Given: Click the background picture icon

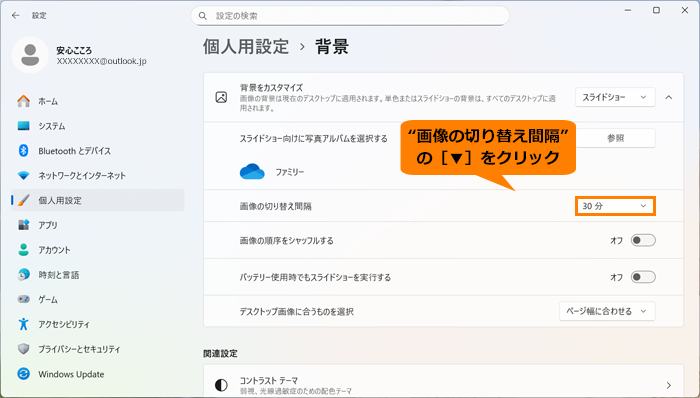Looking at the screenshot, I should click(x=221, y=97).
